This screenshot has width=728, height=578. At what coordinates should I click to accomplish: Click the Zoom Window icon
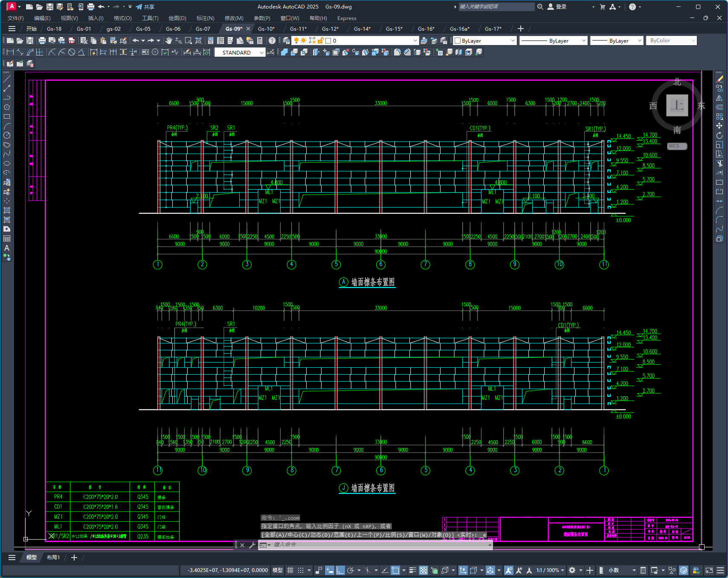189,41
